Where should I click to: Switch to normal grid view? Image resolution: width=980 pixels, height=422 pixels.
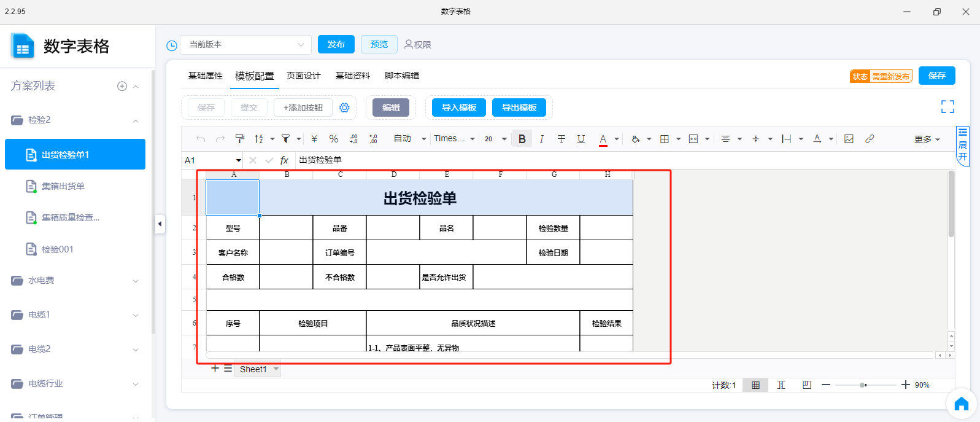pos(755,385)
